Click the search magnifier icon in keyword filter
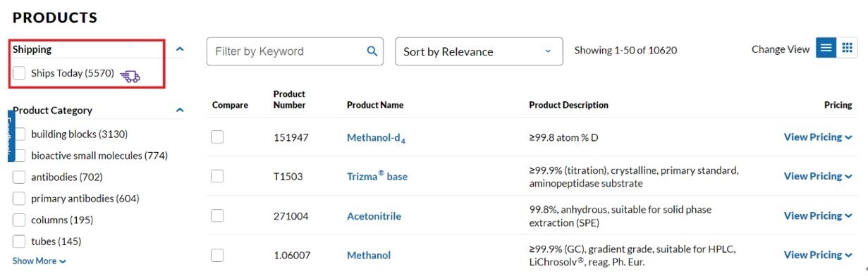The image size is (868, 276). (x=372, y=51)
